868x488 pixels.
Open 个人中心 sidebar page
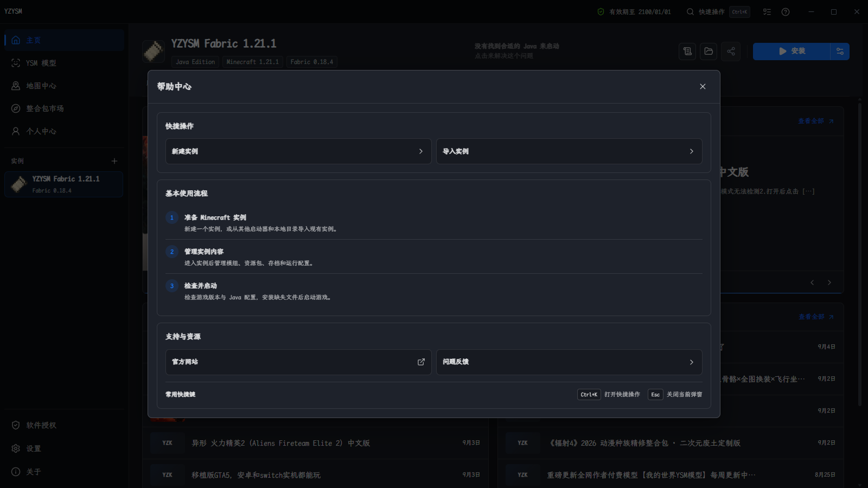tap(64, 131)
